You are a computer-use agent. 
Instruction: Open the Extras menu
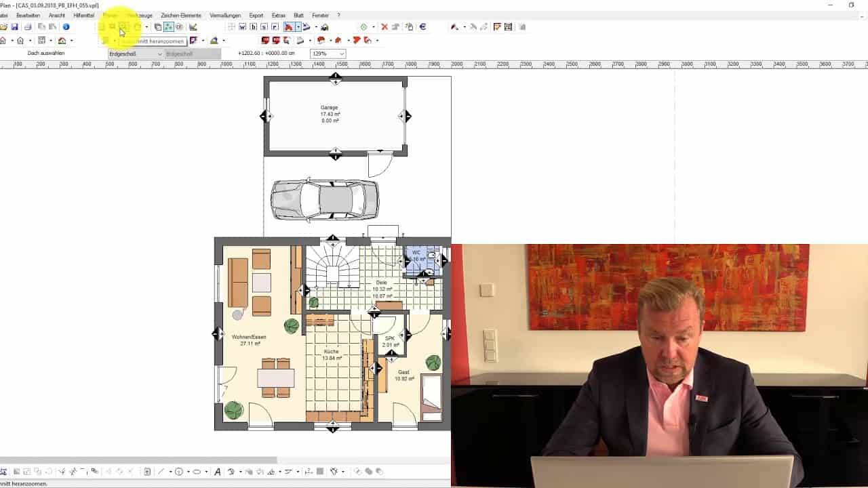pyautogui.click(x=278, y=15)
